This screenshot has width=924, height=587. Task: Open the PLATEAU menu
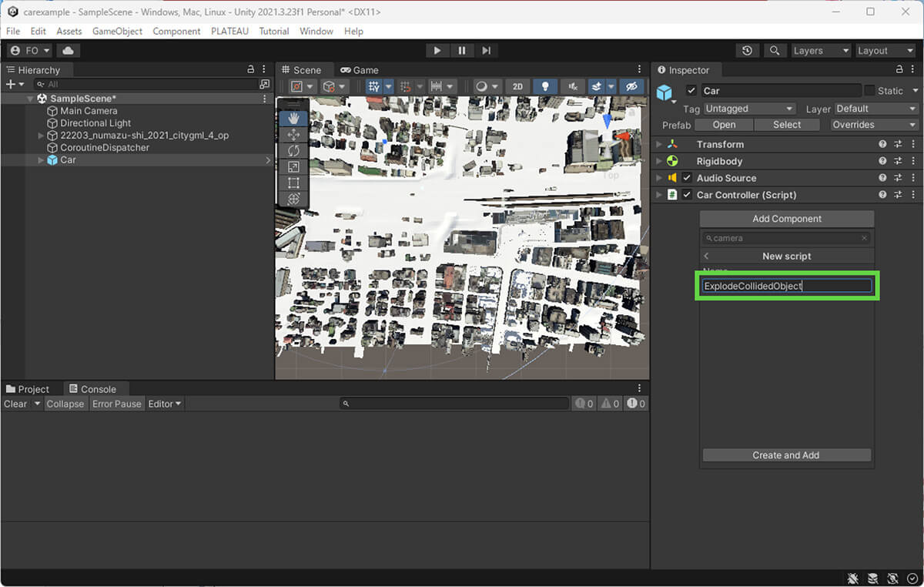pos(229,32)
